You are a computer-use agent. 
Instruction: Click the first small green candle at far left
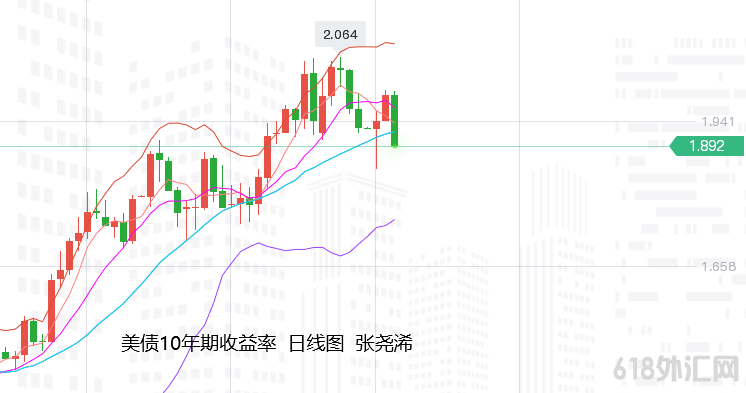click(x=6, y=355)
